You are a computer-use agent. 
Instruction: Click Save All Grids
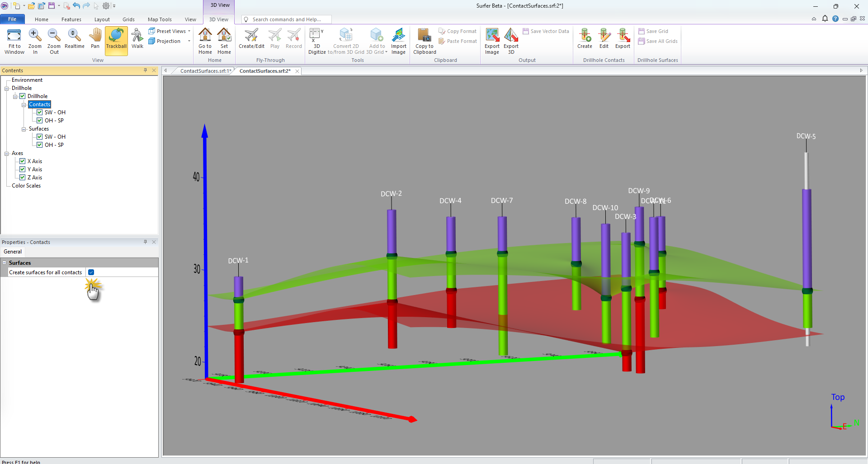coord(658,41)
